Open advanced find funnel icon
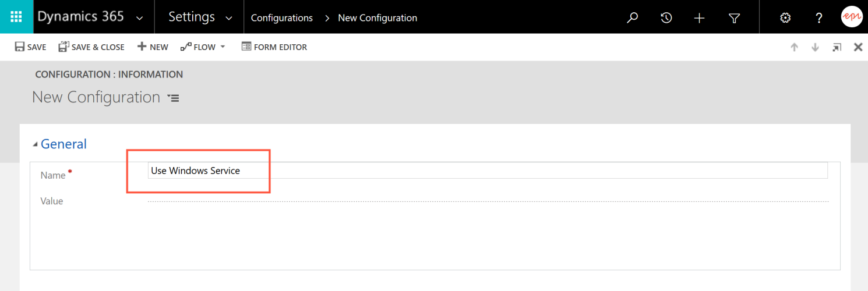This screenshot has width=868, height=291. click(734, 18)
